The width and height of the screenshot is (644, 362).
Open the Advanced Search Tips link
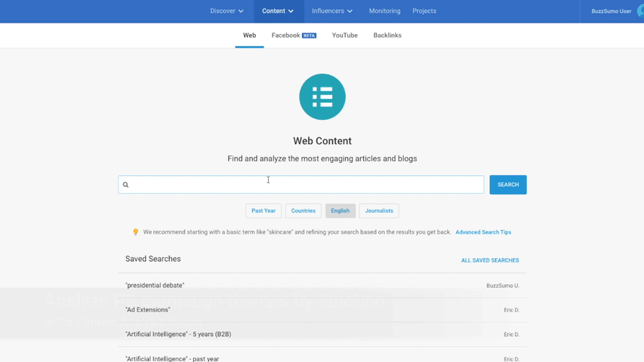483,232
